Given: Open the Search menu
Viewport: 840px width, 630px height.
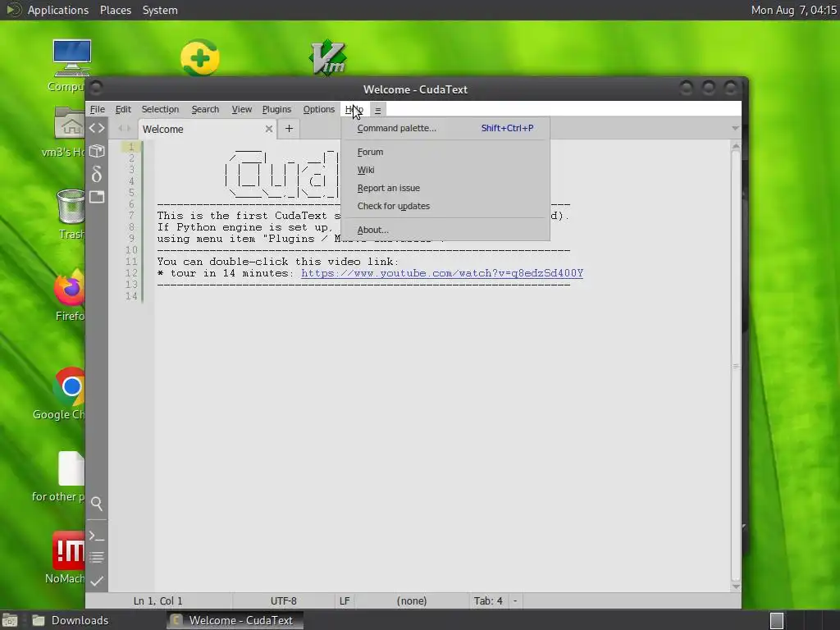Looking at the screenshot, I should [x=205, y=109].
